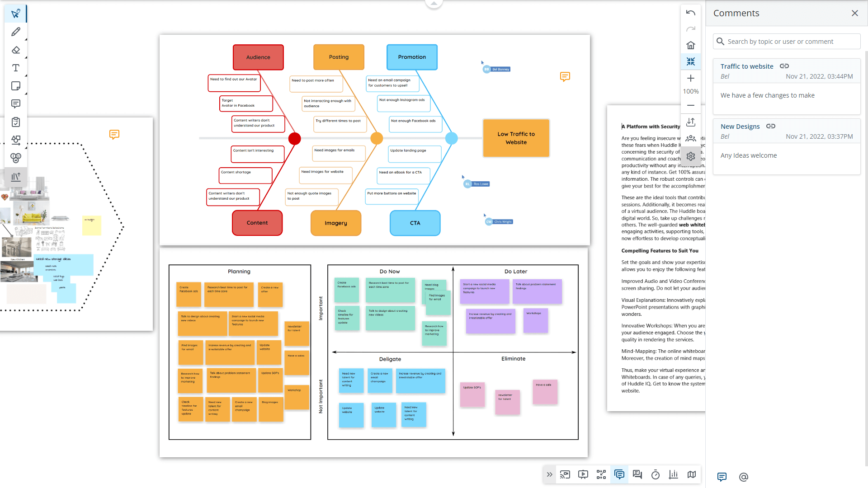
Task: Collapse the bottom toolbar with double chevron
Action: 549,474
